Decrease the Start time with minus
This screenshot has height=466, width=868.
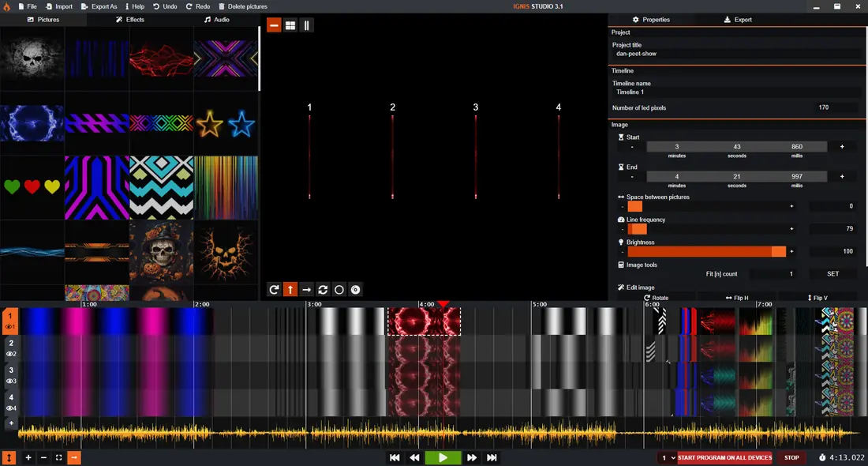[x=632, y=147]
